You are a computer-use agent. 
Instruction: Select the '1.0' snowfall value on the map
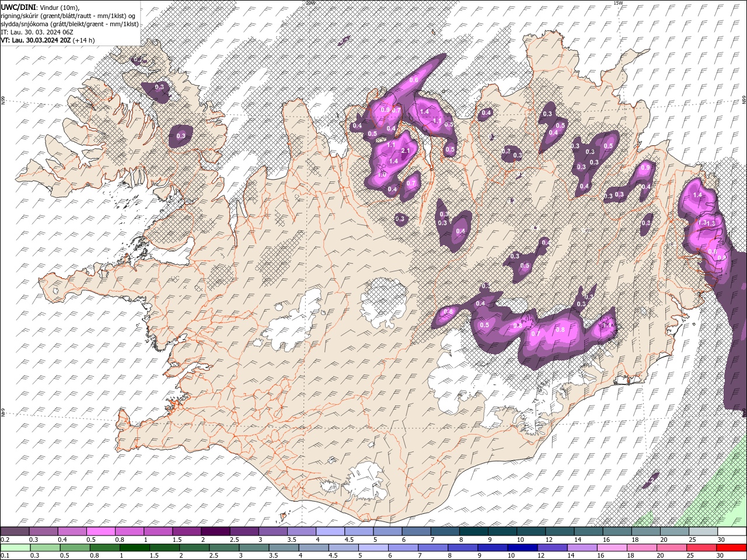(x=382, y=174)
